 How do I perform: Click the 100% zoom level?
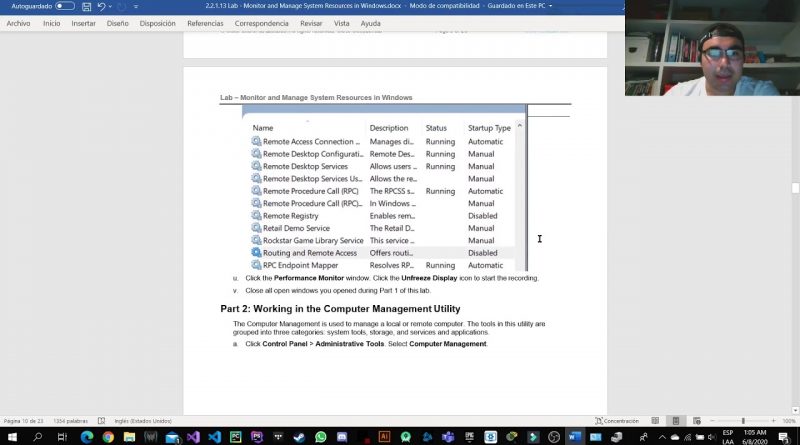coord(789,421)
